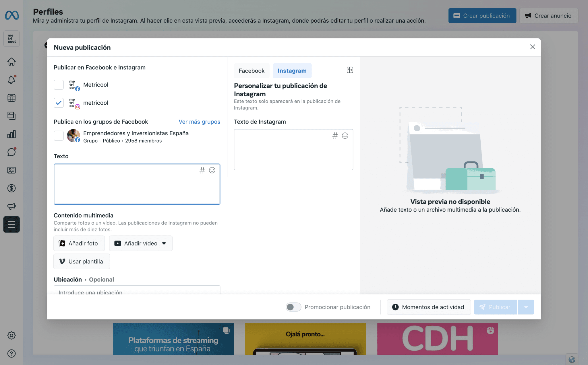
Task: Open the Insights bar chart icon
Action: (x=11, y=134)
